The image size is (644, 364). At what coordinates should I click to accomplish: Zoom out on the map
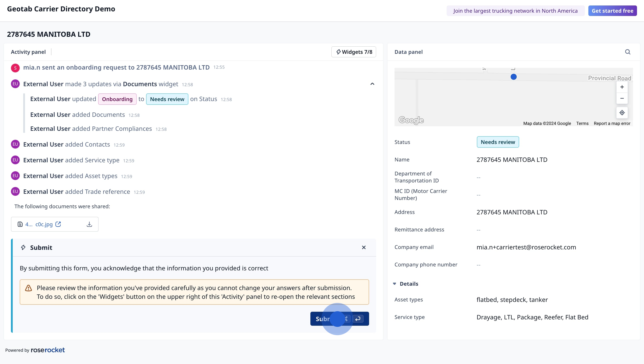pos(622,98)
